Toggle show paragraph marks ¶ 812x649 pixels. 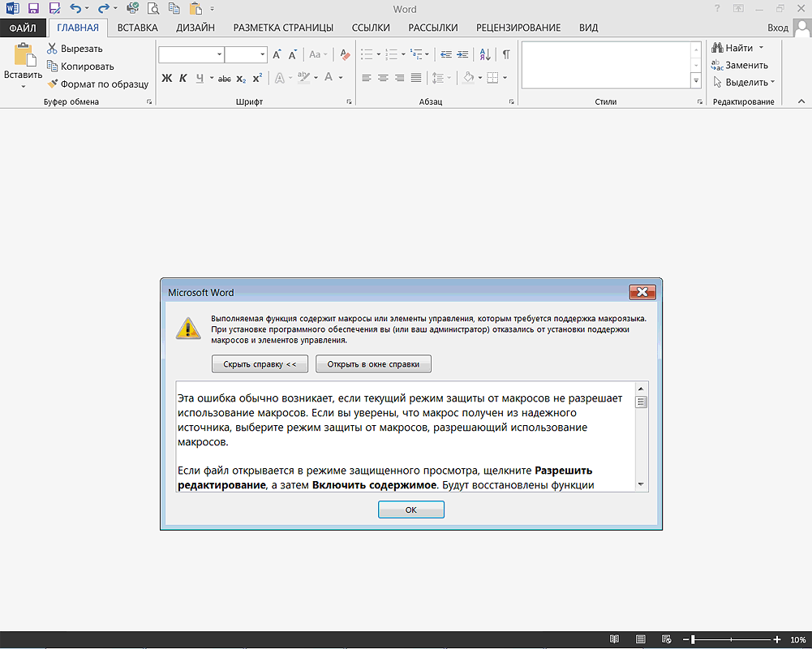pyautogui.click(x=506, y=54)
